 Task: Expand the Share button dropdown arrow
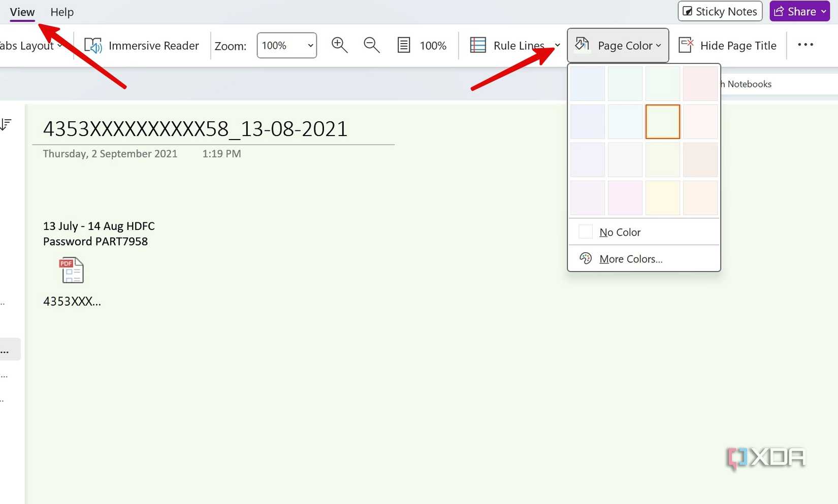823,11
